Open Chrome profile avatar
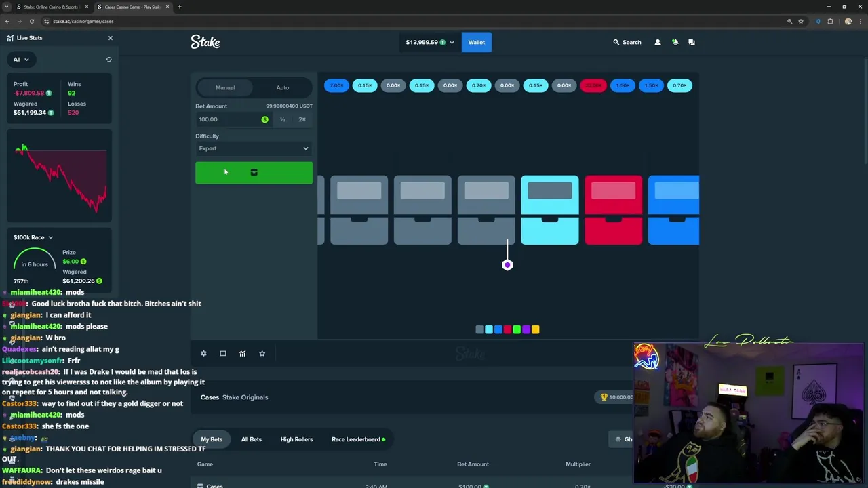 pos(848,21)
